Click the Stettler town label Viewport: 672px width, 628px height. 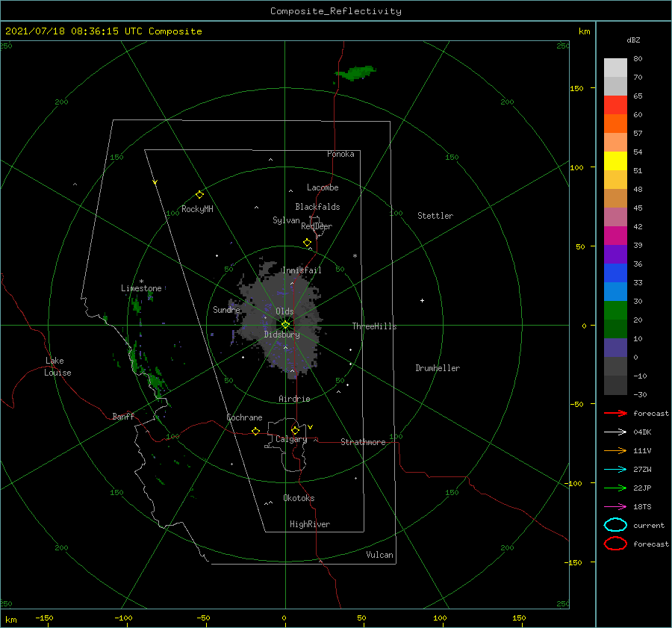tap(435, 216)
